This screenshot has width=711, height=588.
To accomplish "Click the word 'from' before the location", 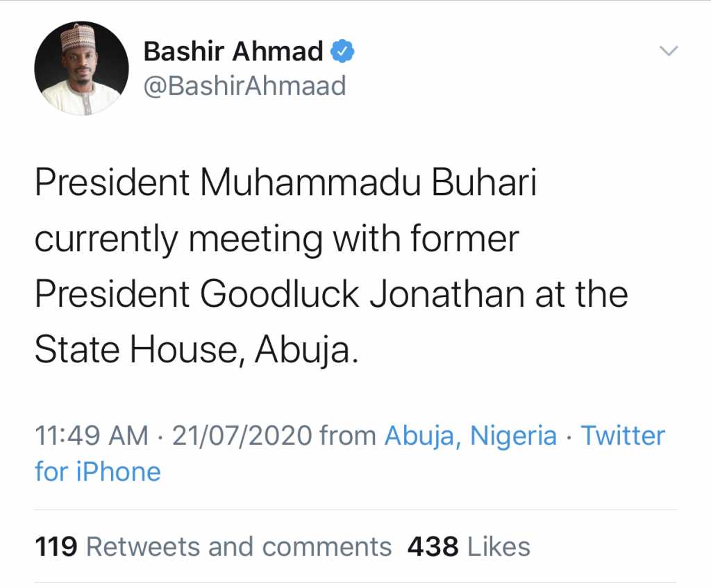I will tap(348, 436).
